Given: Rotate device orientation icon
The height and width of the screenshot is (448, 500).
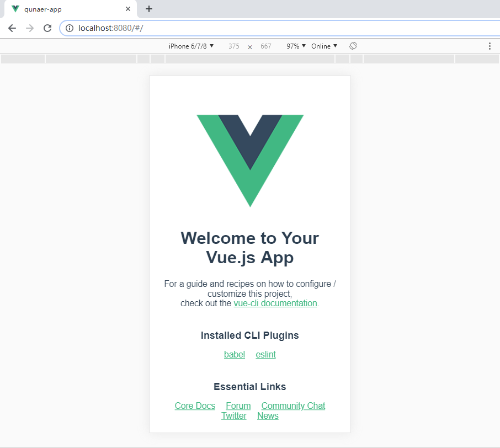Looking at the screenshot, I should coord(353,46).
